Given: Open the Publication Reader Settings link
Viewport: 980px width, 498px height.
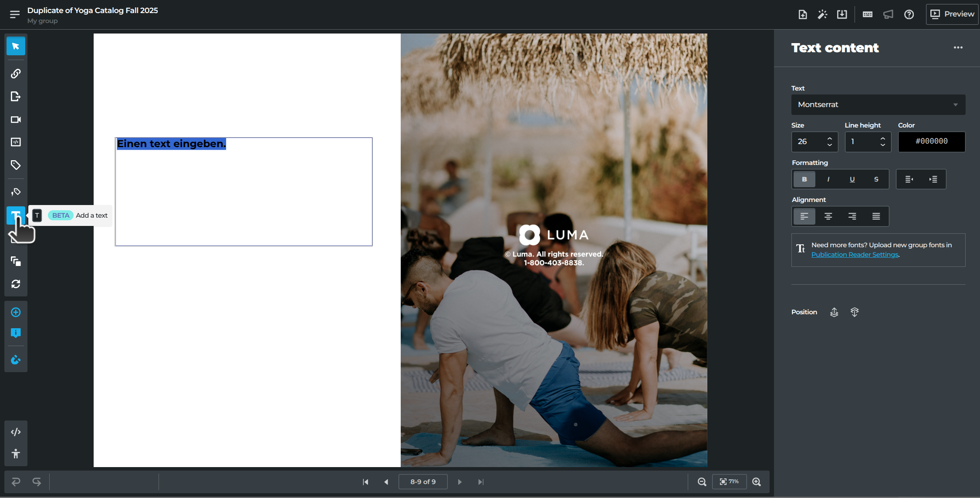Looking at the screenshot, I should (x=855, y=255).
